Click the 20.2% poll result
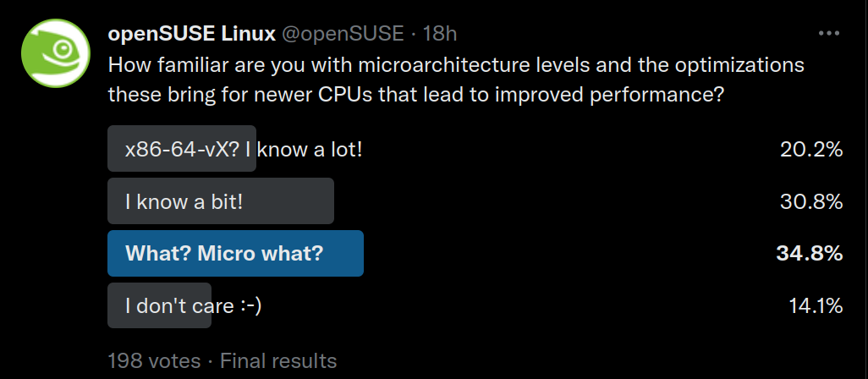Image resolution: width=868 pixels, height=379 pixels. click(810, 150)
